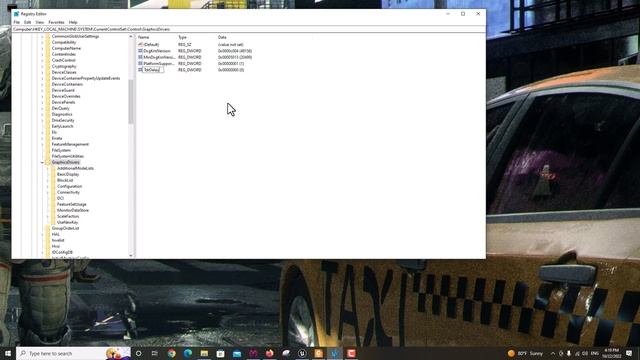The width and height of the screenshot is (640, 360).
Task: Open the notification center icon
Action: point(629,353)
